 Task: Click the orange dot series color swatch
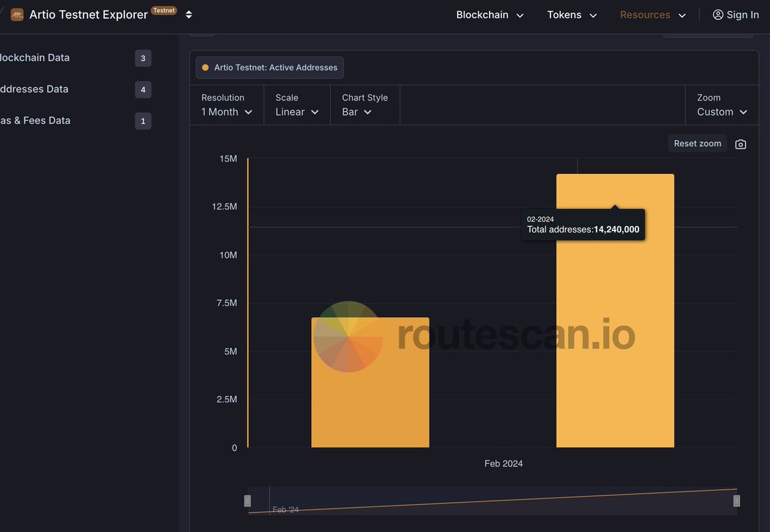pyautogui.click(x=205, y=67)
